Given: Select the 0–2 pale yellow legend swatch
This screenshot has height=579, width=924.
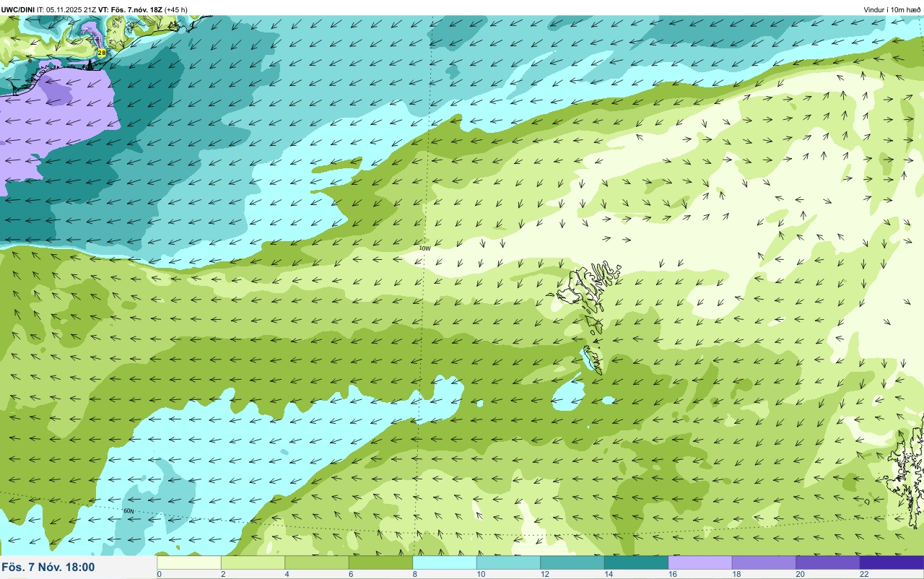Looking at the screenshot, I should click(189, 562).
